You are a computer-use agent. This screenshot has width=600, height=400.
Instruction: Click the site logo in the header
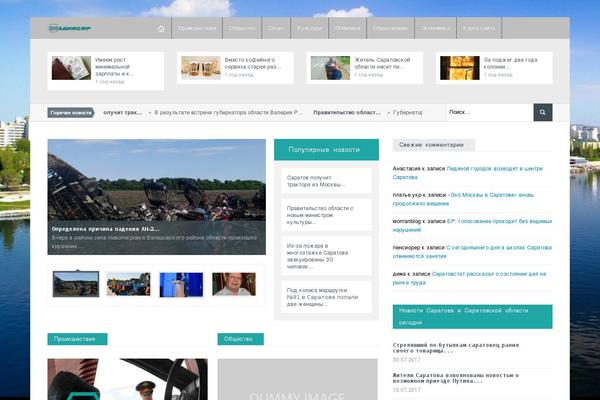[70, 28]
